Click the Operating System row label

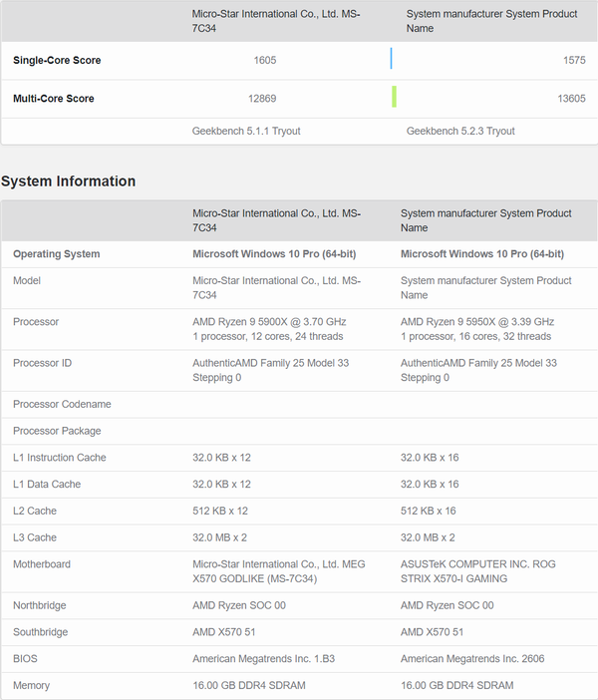coord(56,254)
